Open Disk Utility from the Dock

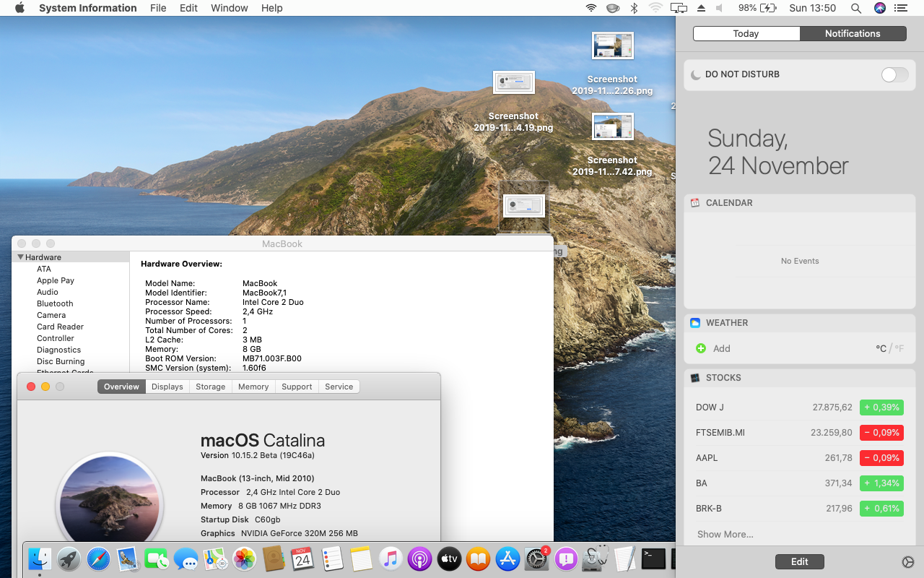pos(596,558)
